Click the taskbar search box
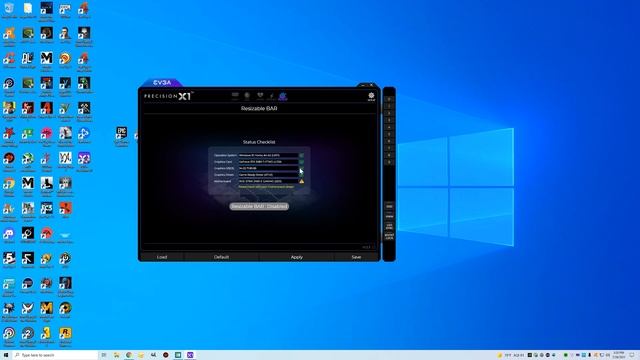This screenshot has width=640, height=360. click(x=55, y=355)
